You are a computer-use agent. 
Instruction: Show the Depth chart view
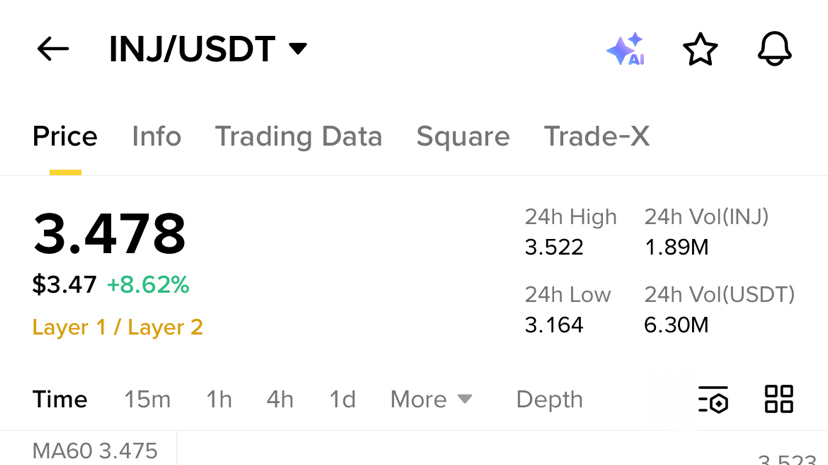point(549,400)
